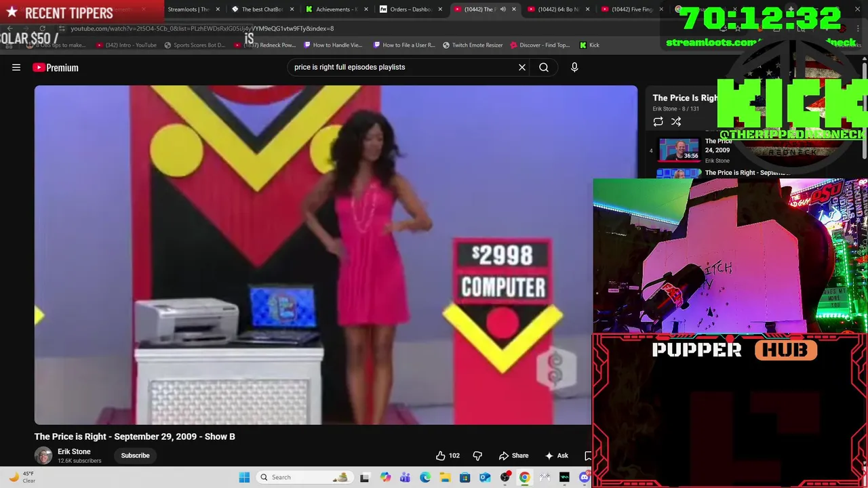Open Outlook from taskbar

[485, 477]
